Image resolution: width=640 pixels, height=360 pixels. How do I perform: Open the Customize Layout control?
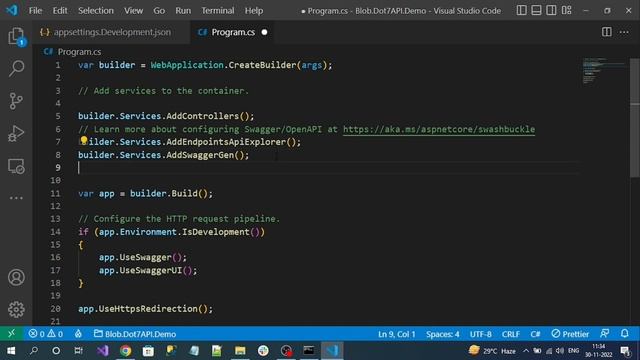(x=566, y=10)
